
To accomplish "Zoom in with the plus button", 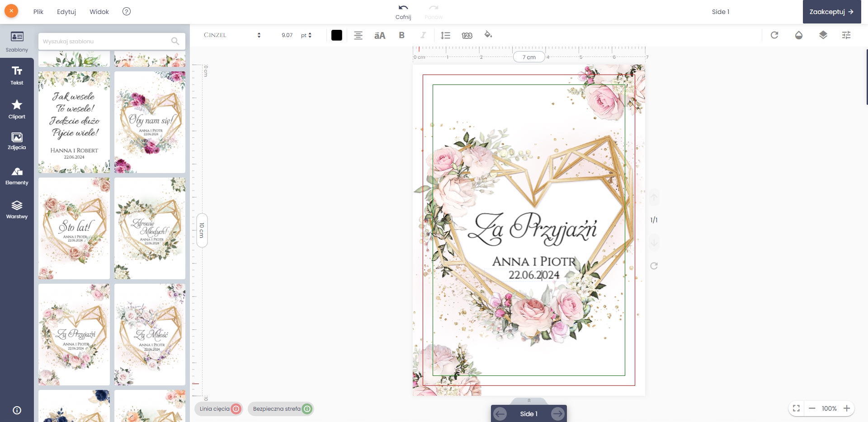I will (x=847, y=408).
